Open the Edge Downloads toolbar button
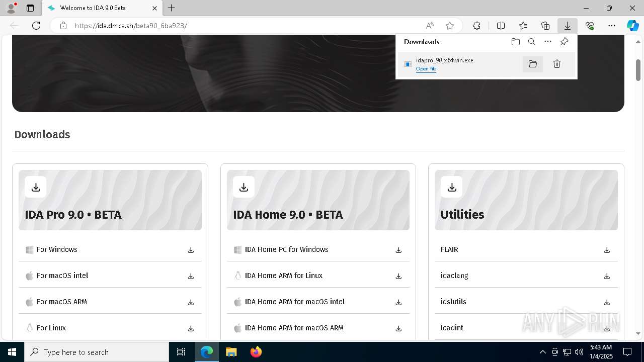The height and width of the screenshot is (362, 644). pos(568,26)
